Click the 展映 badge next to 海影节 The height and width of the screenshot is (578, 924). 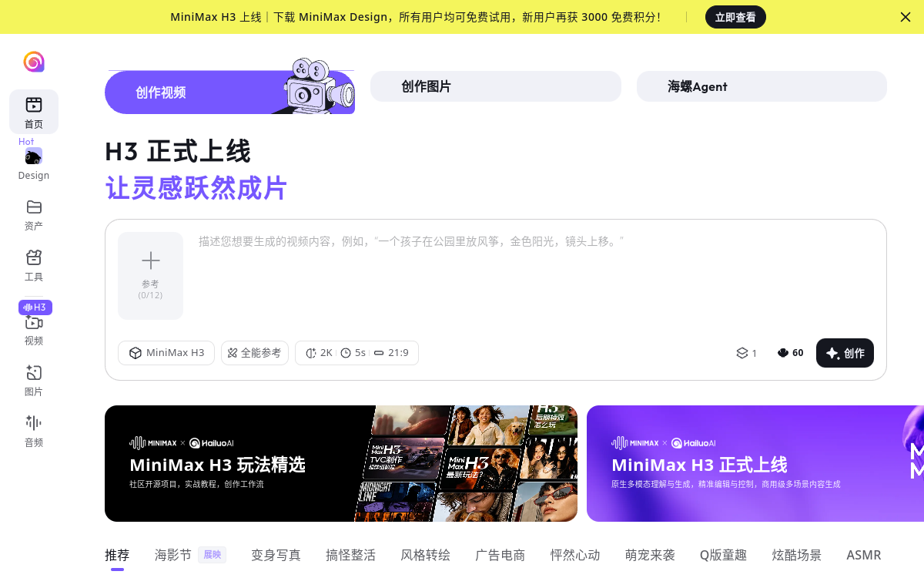pyautogui.click(x=212, y=555)
